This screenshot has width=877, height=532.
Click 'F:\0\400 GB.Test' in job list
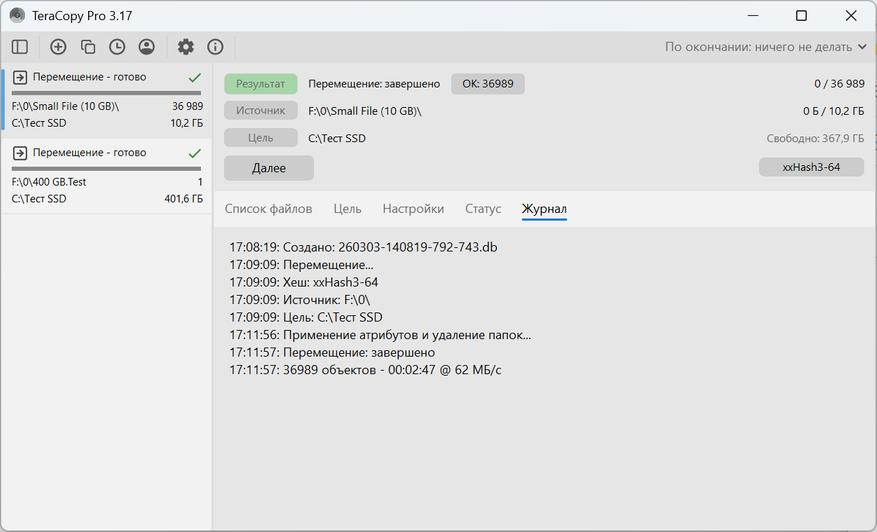(x=49, y=182)
